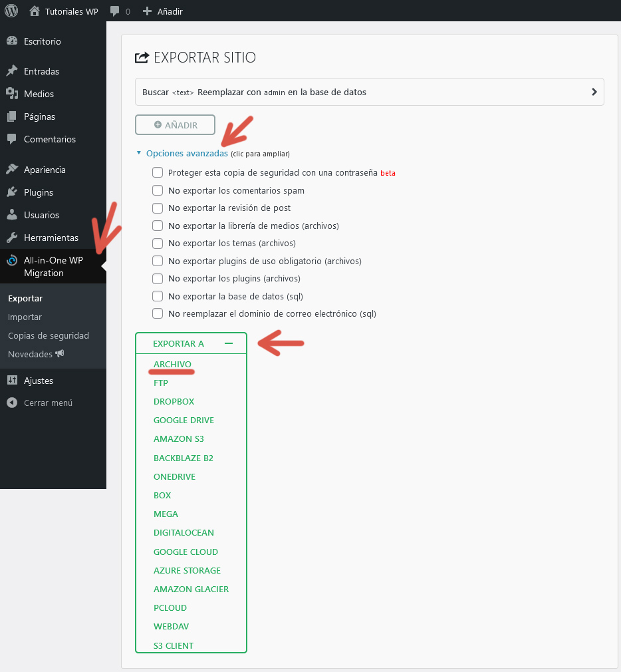Viewport: 621px width, 672px height.
Task: Click the Apariencia paintbrush icon
Action: (x=12, y=169)
